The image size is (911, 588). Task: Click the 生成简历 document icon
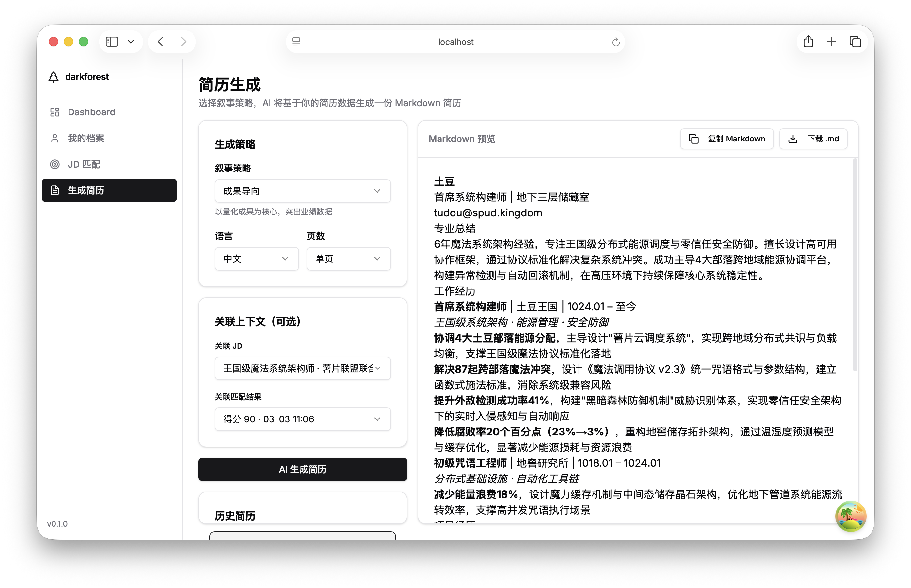coord(54,190)
